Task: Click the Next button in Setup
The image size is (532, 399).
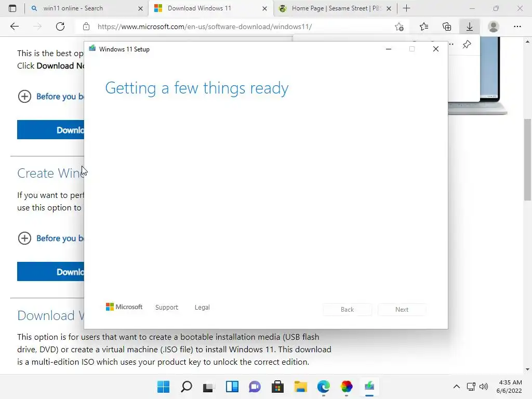Action: click(x=402, y=310)
